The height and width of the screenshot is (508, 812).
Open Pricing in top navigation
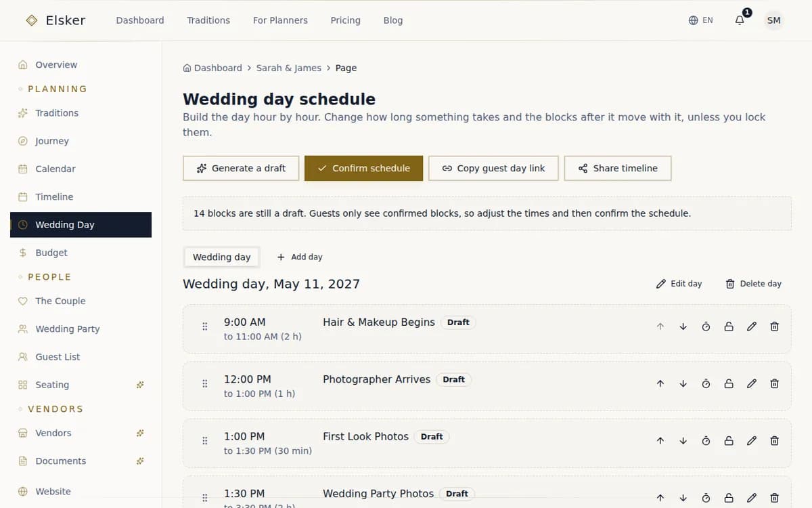(345, 20)
